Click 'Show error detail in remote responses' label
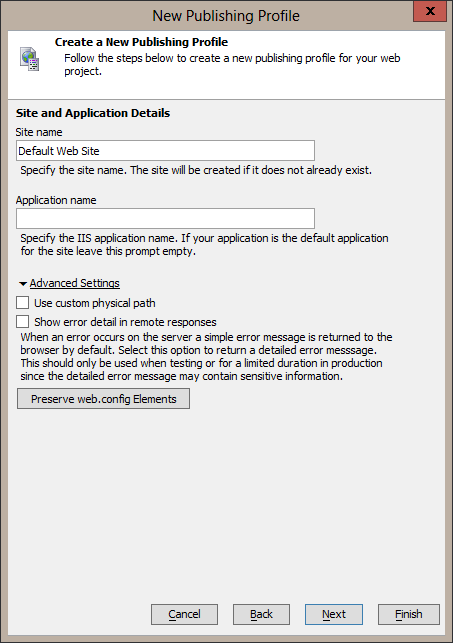The image size is (453, 643). coord(125,322)
